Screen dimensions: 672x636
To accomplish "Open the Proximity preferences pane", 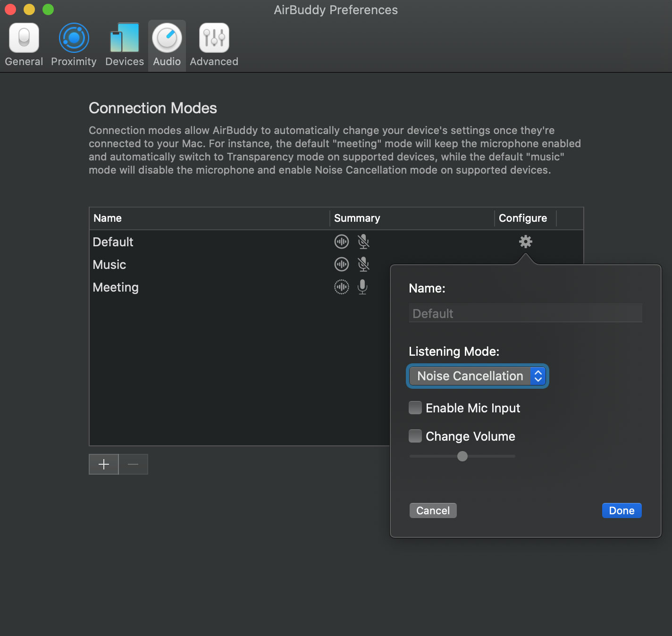I will coord(74,45).
